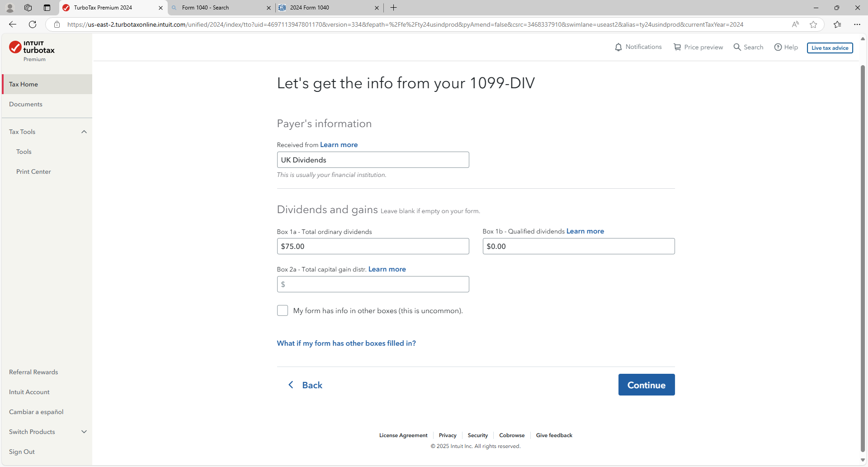
Task: Check 'My form has info in other boxes'
Action: click(x=283, y=310)
